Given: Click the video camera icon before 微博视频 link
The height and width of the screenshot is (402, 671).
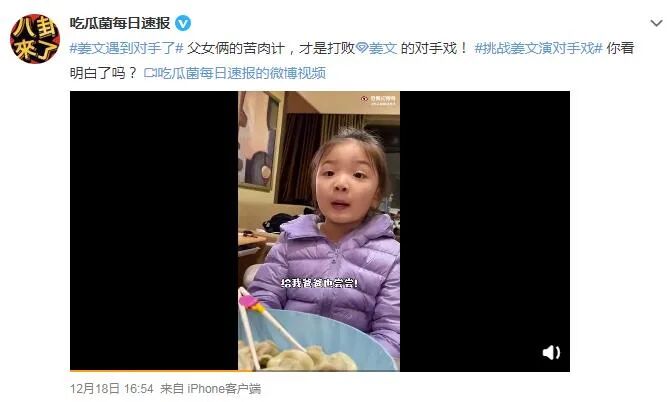Looking at the screenshot, I should 149,73.
